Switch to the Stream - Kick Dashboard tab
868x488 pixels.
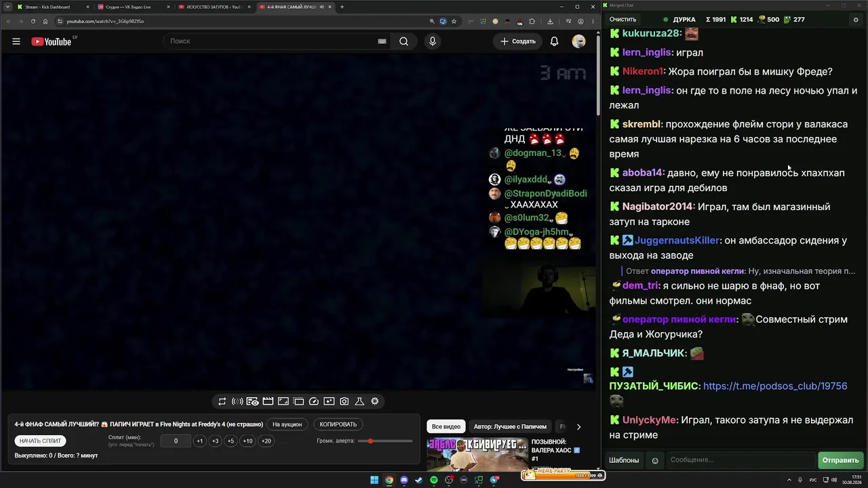coord(53,7)
